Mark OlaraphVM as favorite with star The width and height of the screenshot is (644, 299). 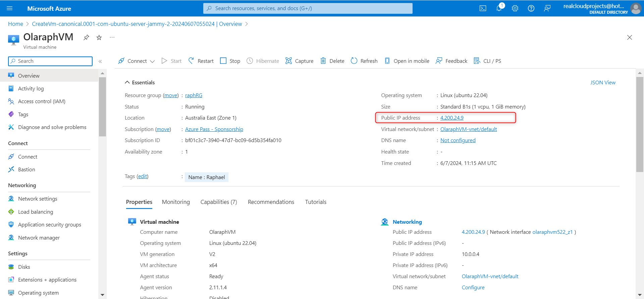99,38
